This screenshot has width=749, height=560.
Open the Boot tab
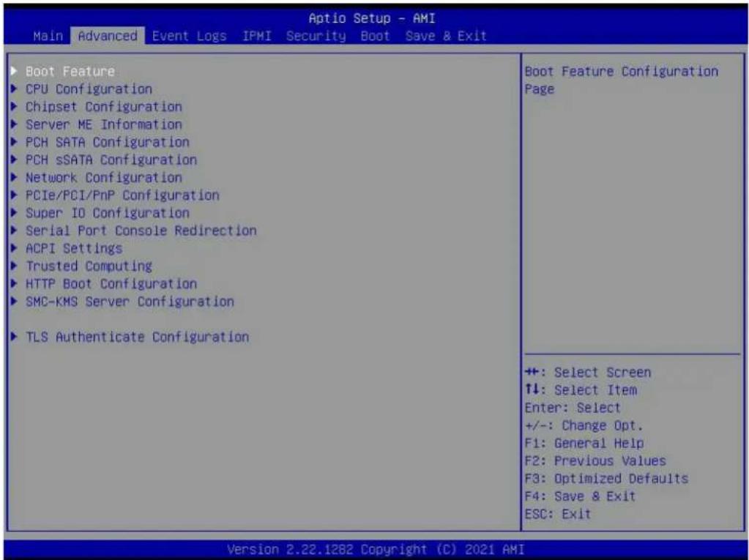click(376, 37)
